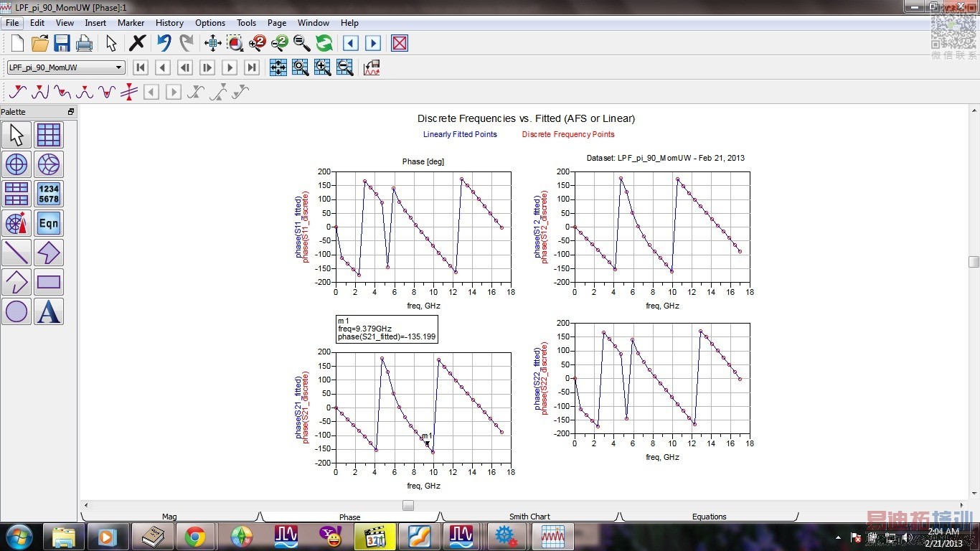Select the text tool with letter A

click(49, 311)
